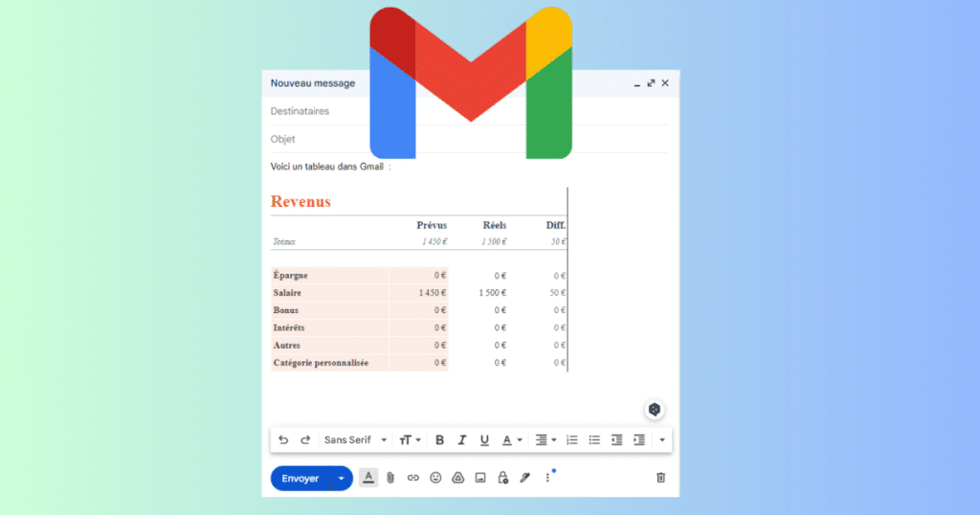The height and width of the screenshot is (515, 980).
Task: Click the Envoyer send button
Action: (x=300, y=478)
